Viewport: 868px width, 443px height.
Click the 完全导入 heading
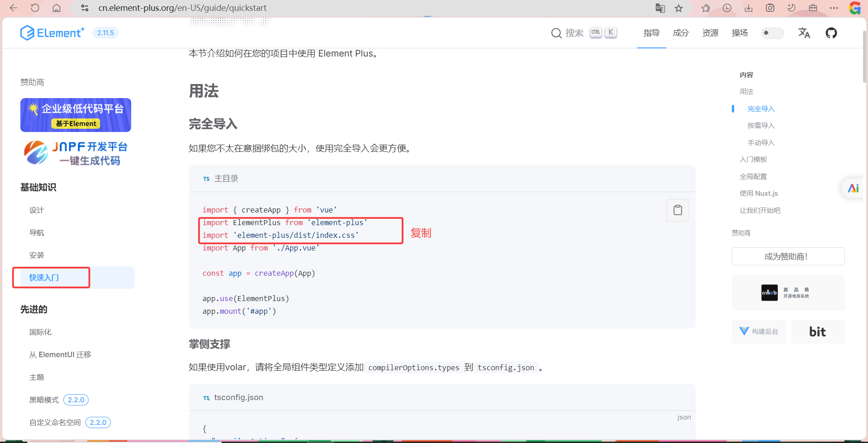click(x=213, y=124)
